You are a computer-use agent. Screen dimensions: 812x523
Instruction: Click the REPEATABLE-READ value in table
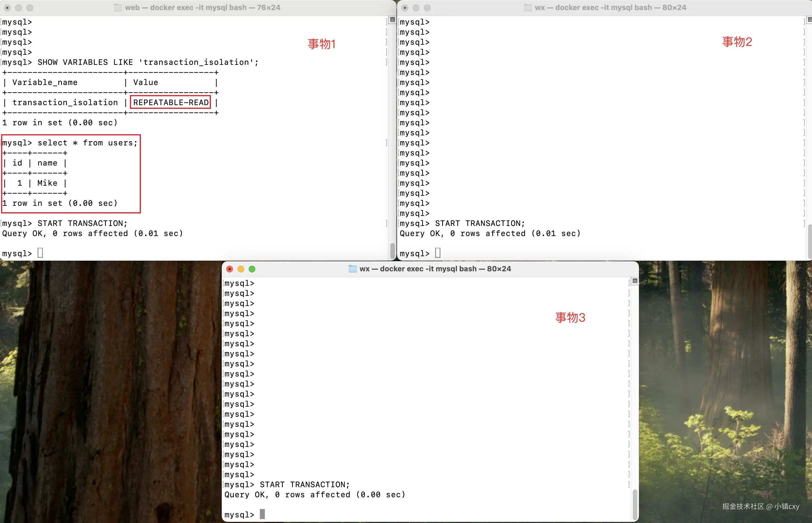[x=171, y=103]
